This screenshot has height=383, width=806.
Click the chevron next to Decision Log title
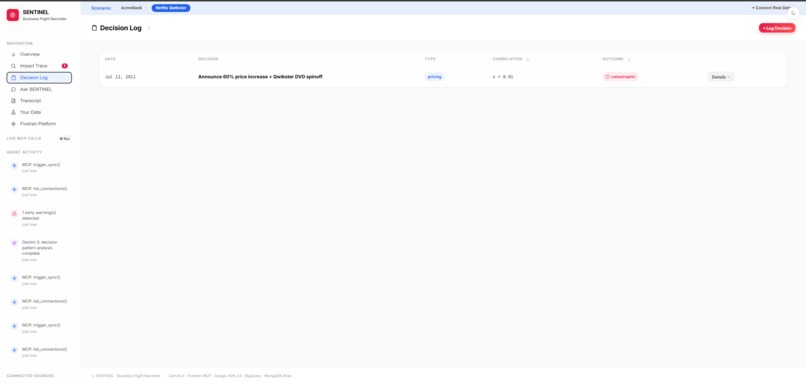tap(149, 28)
